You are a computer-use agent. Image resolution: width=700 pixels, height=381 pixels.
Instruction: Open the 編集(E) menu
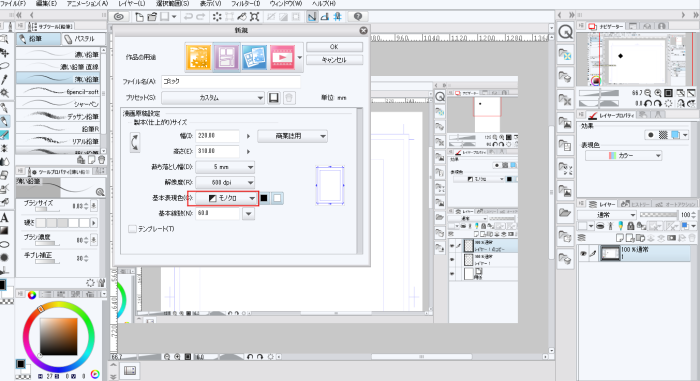tap(46, 4)
